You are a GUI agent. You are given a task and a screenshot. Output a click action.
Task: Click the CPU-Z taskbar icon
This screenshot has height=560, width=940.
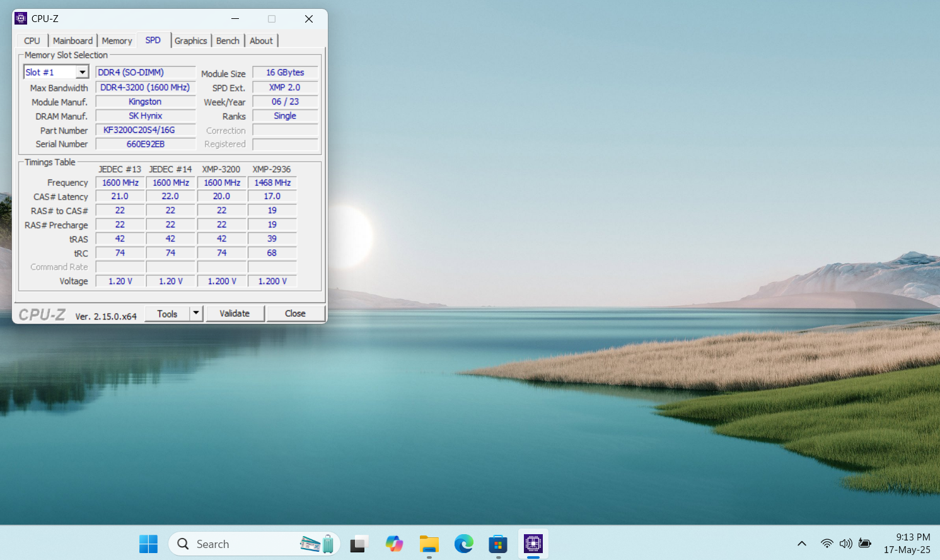(x=533, y=544)
